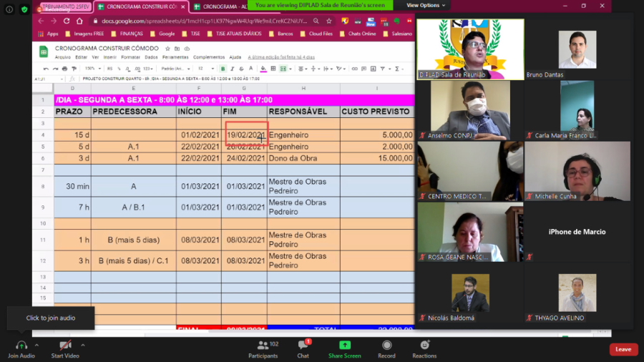Click the meeting information icon at top-left
644x362 pixels.
(x=9, y=9)
